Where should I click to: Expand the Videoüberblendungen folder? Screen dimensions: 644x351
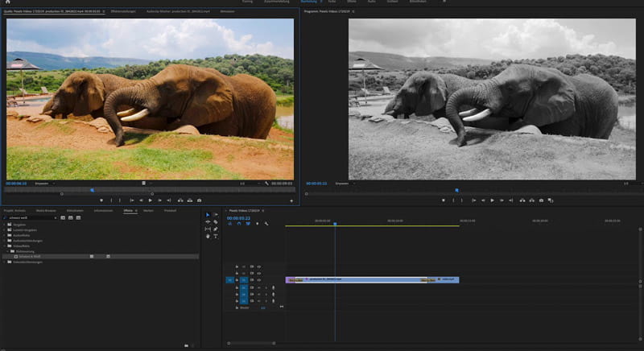pyautogui.click(x=4, y=262)
